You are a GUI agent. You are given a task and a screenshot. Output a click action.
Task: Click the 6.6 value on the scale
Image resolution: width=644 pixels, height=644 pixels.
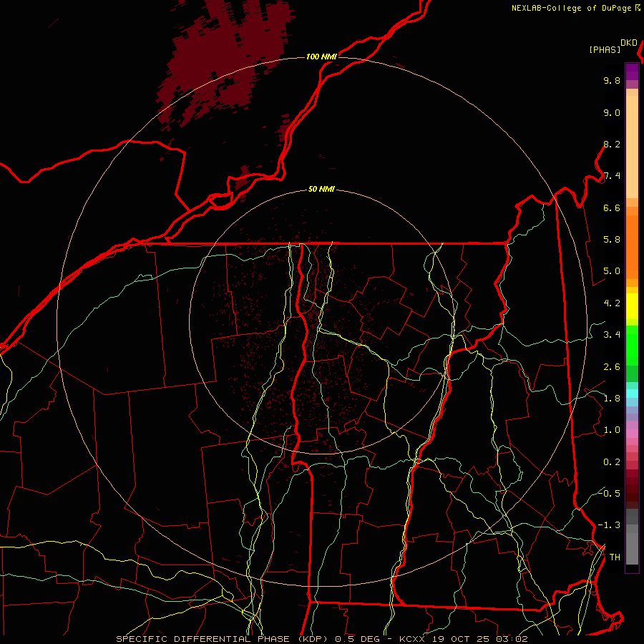(612, 208)
